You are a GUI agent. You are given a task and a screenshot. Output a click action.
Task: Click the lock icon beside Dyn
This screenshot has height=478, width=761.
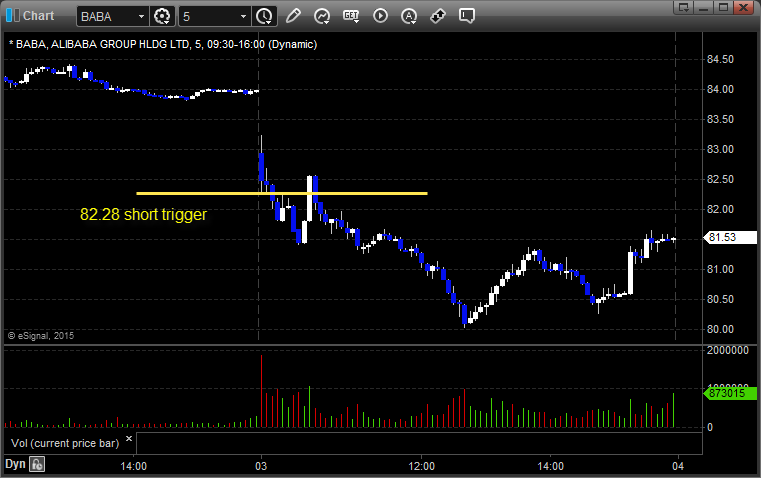pos(37,464)
